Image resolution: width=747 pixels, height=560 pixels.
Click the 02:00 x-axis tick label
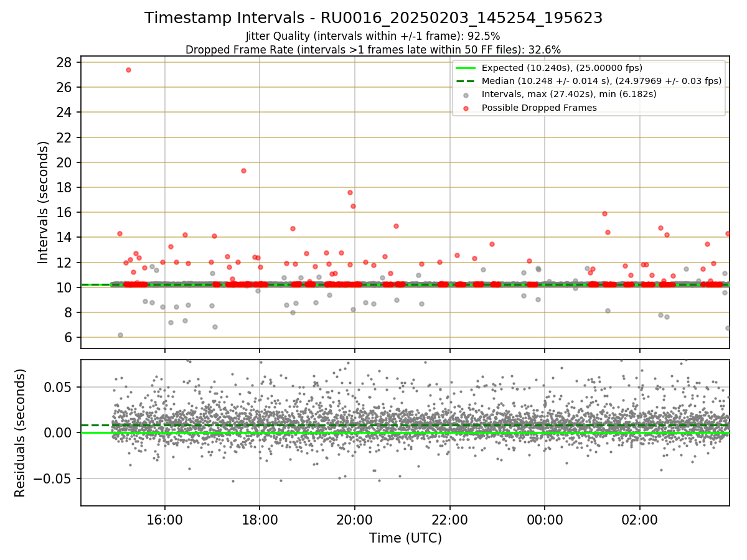[640, 520]
